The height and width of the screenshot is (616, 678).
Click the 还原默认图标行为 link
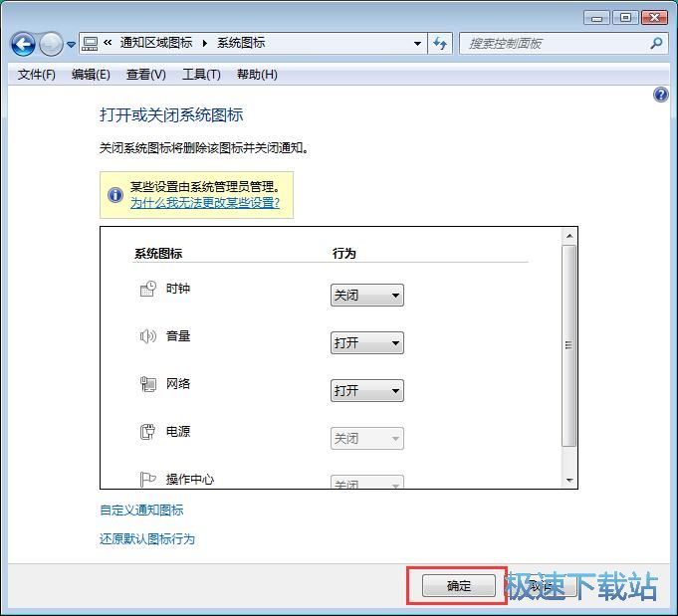(x=147, y=539)
